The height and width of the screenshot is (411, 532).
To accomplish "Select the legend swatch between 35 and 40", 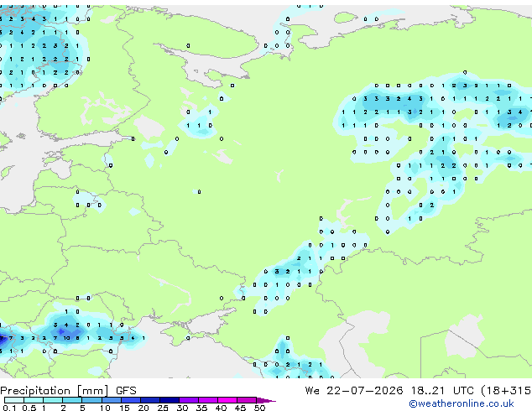I will [x=207, y=400].
